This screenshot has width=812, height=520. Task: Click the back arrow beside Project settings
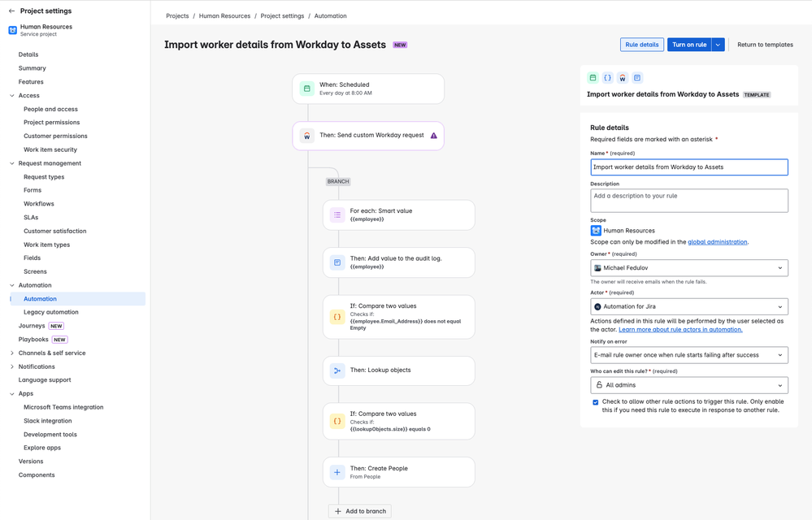[11, 11]
